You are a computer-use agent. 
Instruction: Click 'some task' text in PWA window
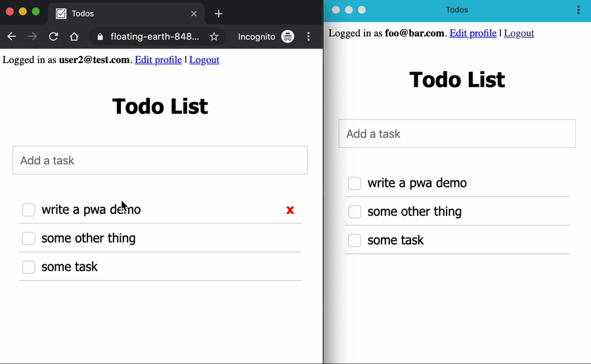(x=395, y=240)
